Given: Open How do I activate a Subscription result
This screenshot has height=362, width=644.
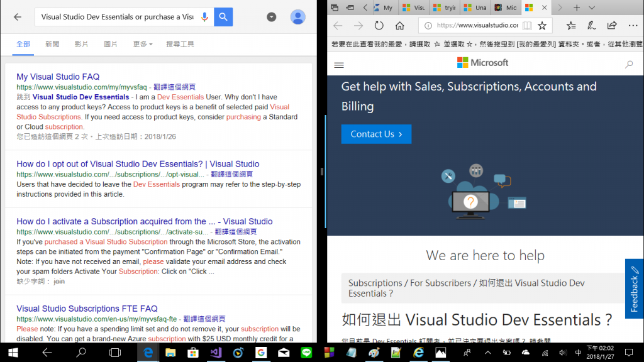Looking at the screenshot, I should (145, 221).
